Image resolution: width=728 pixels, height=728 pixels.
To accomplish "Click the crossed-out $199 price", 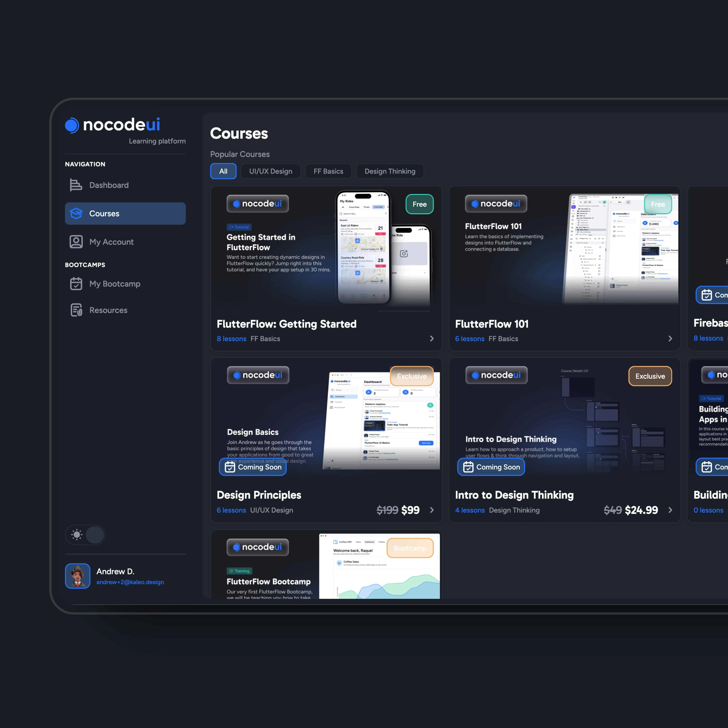I will (387, 510).
